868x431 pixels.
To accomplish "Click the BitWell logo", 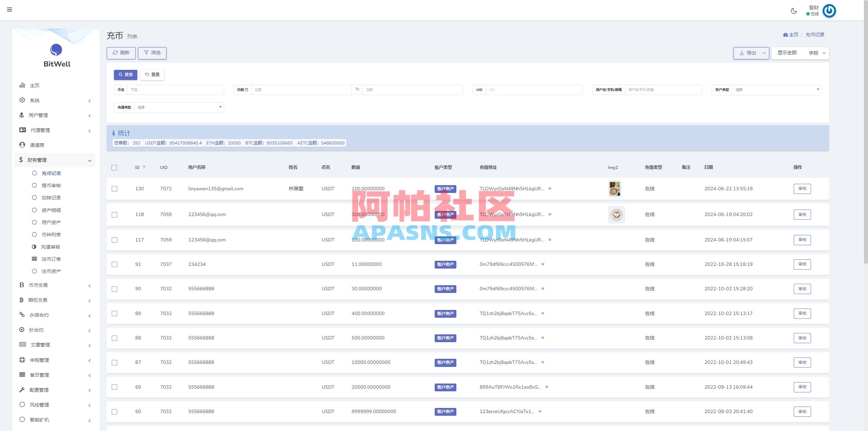I will (x=56, y=54).
